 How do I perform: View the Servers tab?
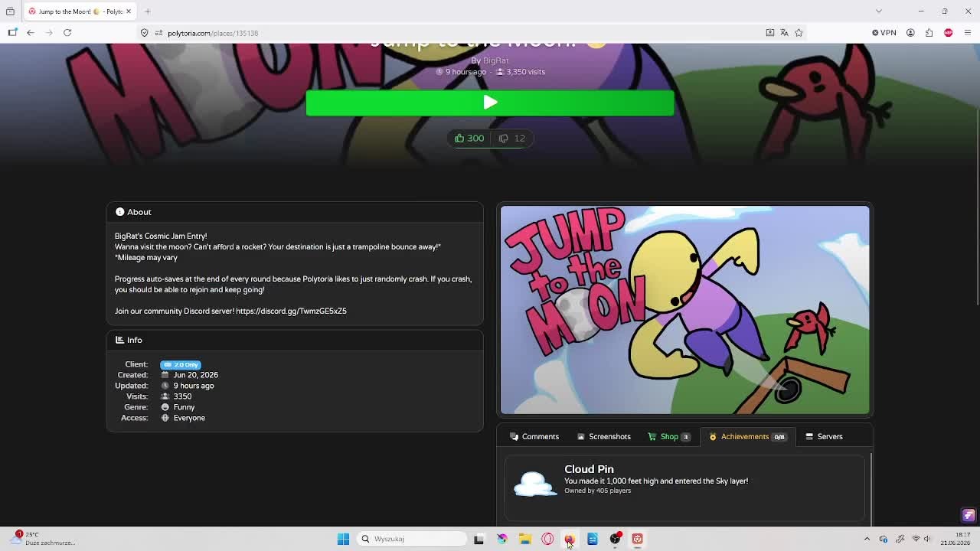click(824, 437)
